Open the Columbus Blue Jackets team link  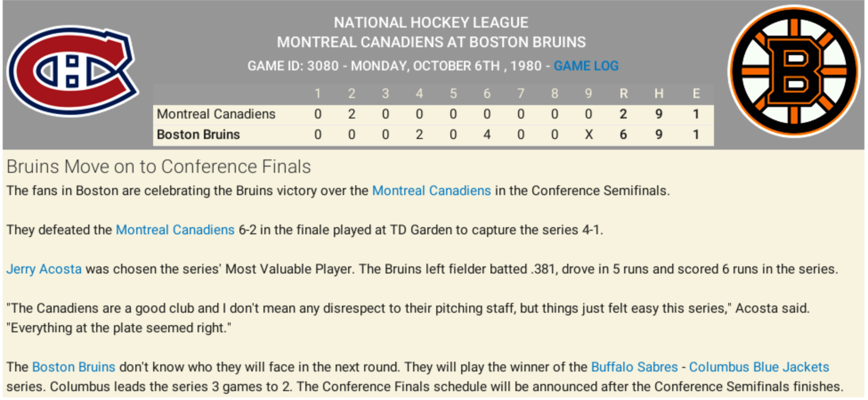click(759, 367)
